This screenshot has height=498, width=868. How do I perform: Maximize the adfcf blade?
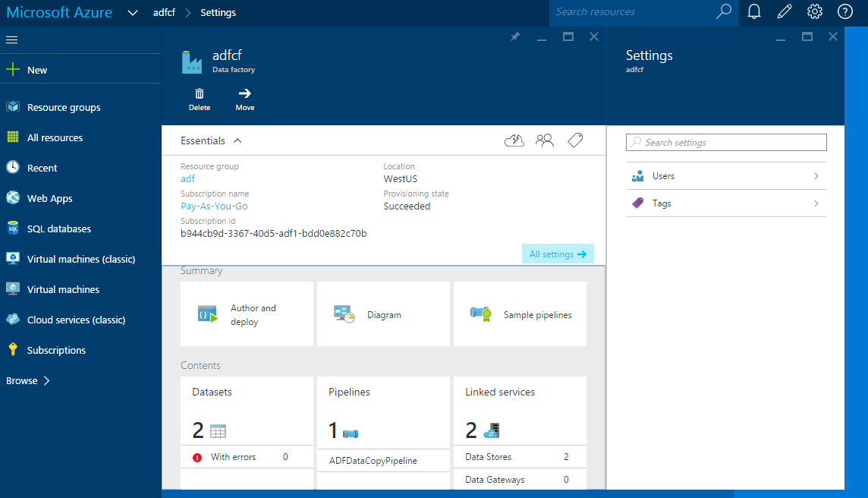[568, 36]
